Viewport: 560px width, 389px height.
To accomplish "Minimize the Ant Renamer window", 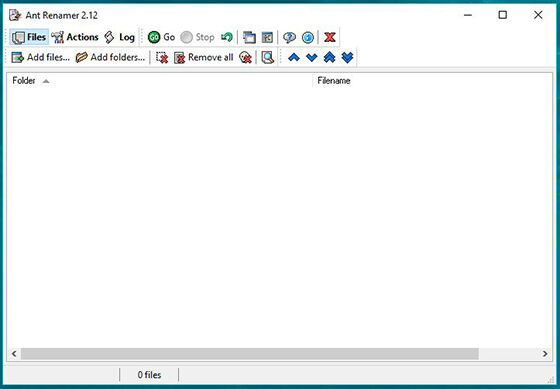I will click(x=468, y=15).
